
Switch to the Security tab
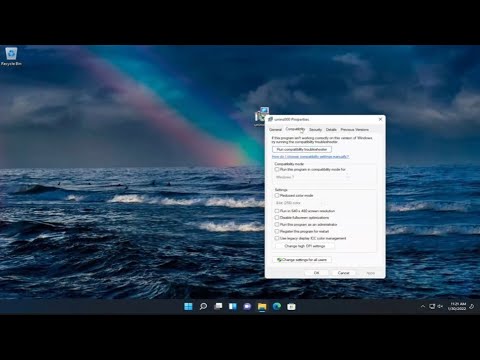tap(315, 129)
